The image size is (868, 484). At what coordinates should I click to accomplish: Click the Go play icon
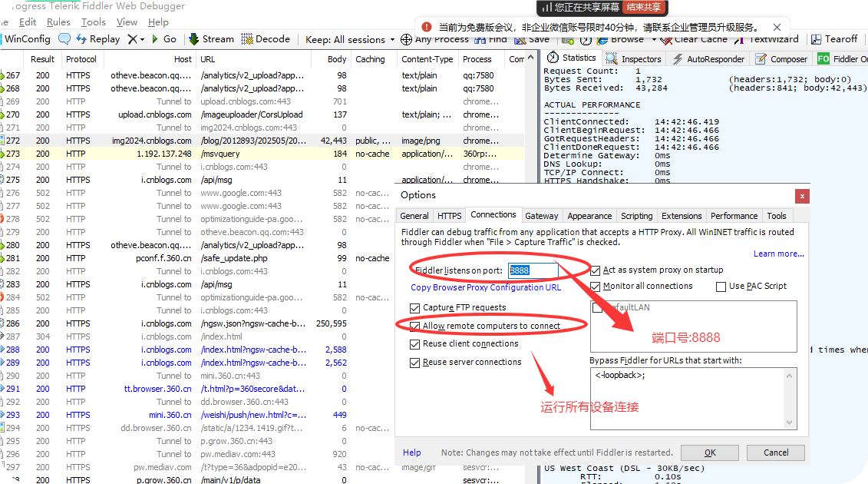155,39
